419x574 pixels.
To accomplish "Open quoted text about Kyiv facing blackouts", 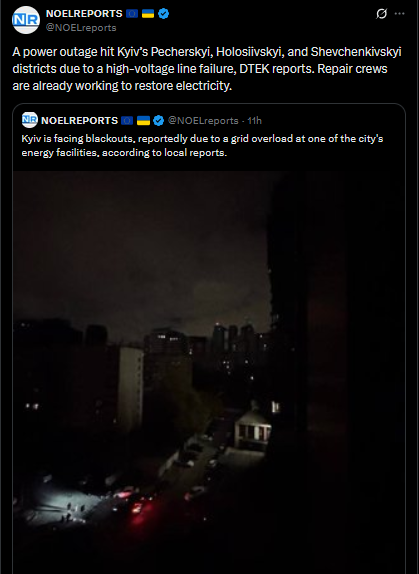I will [x=202, y=145].
